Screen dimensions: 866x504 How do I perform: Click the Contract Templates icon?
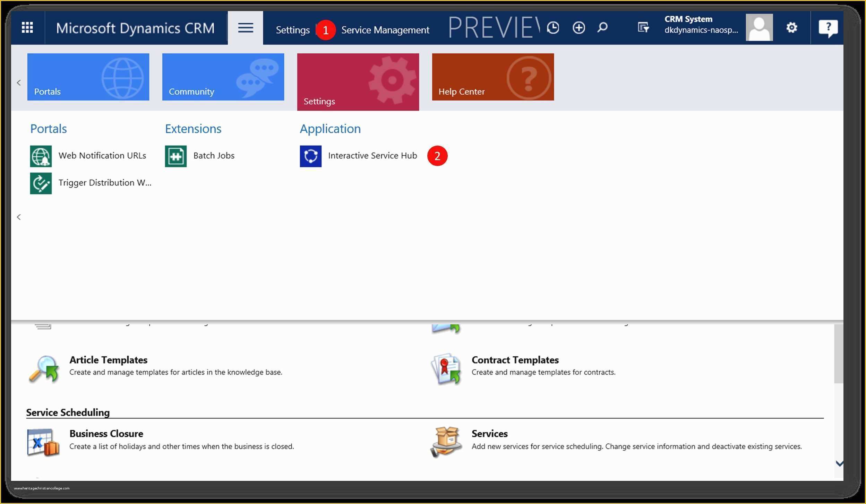coord(446,368)
